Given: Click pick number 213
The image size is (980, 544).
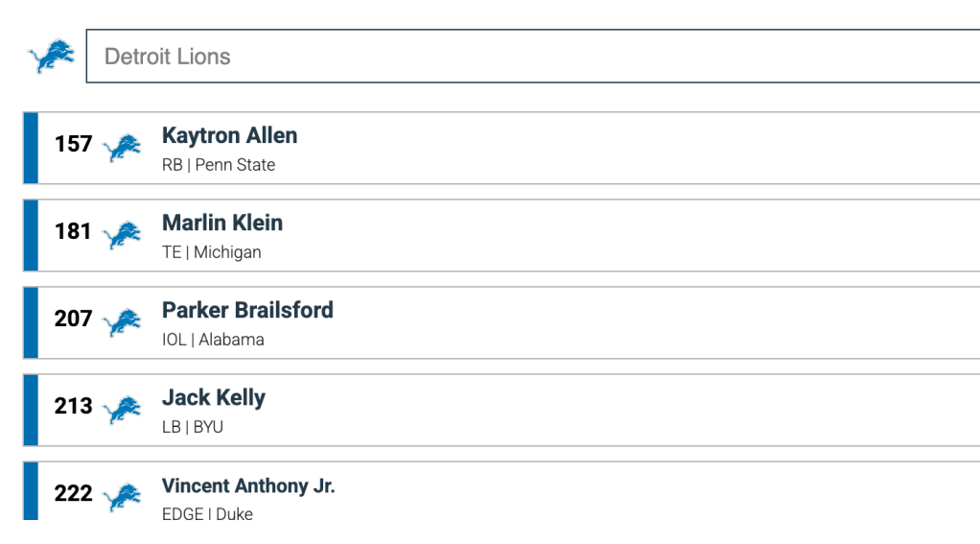Looking at the screenshot, I should pyautogui.click(x=73, y=406).
